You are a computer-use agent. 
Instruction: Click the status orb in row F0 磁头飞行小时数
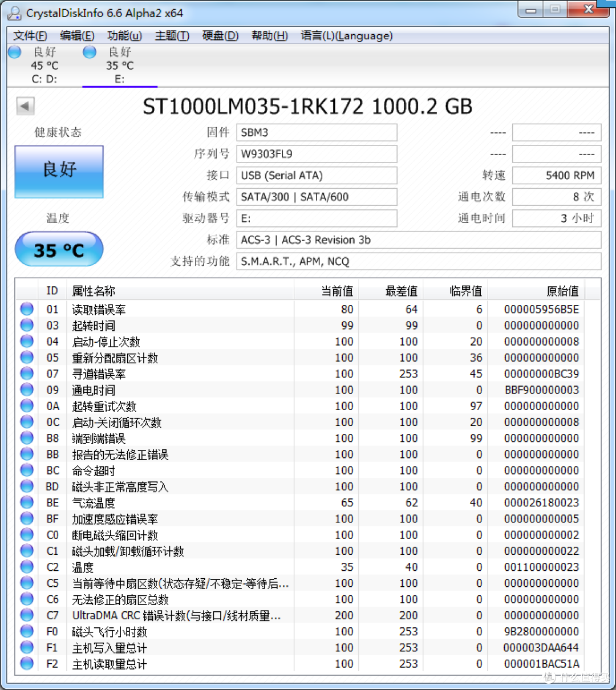pyautogui.click(x=27, y=631)
